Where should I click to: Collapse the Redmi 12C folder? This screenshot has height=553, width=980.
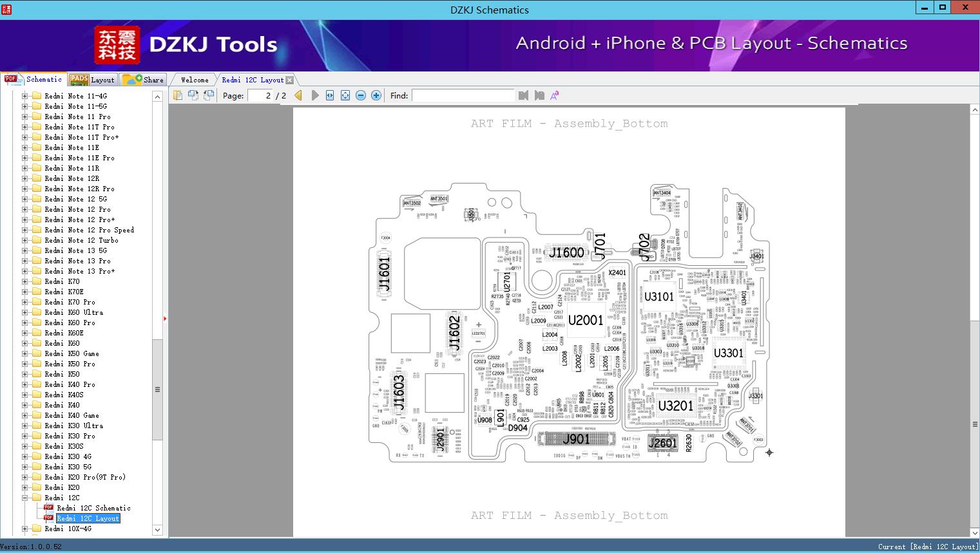pos(25,498)
